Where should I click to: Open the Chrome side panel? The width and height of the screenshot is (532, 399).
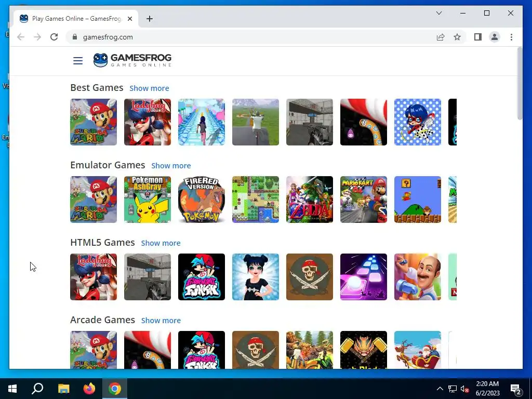478,37
